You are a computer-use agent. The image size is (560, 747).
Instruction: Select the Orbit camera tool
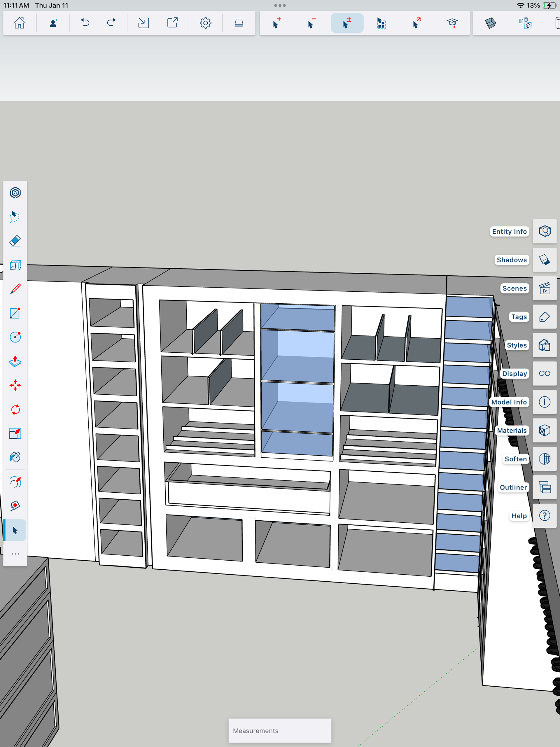15,482
